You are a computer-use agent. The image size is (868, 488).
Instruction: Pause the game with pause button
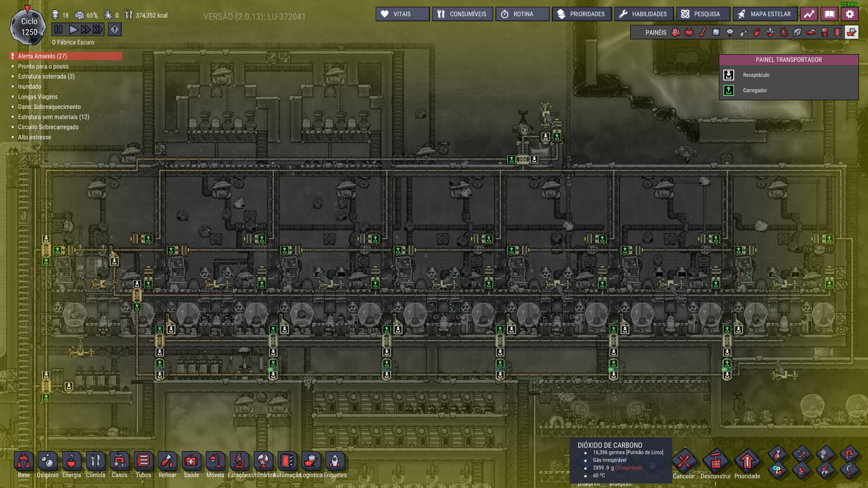tap(58, 30)
